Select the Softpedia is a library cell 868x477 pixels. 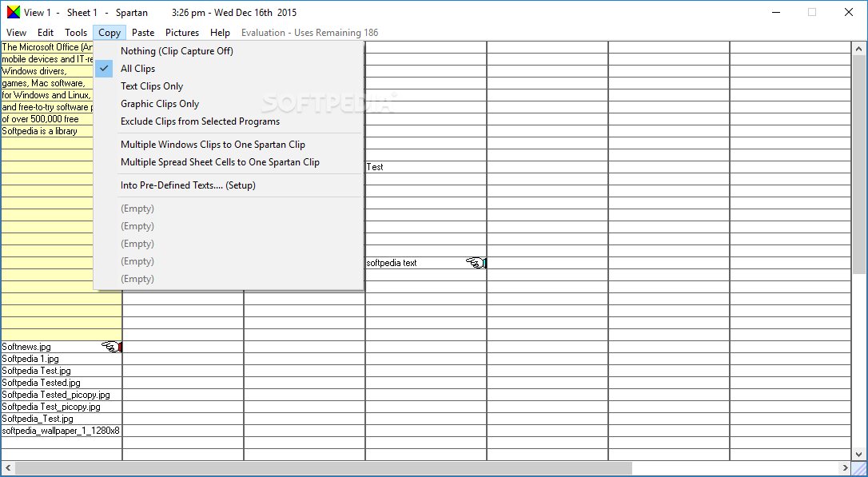[47, 131]
